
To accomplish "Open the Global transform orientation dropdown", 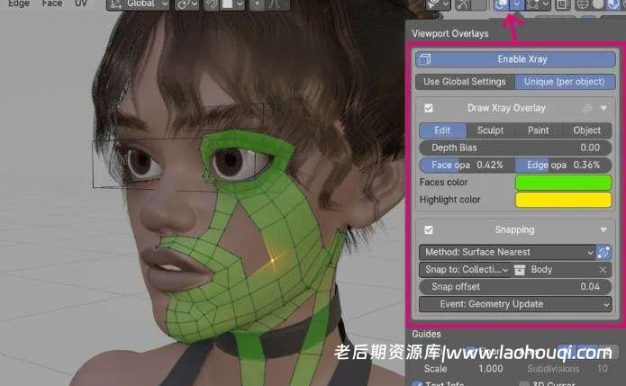I will point(139,4).
